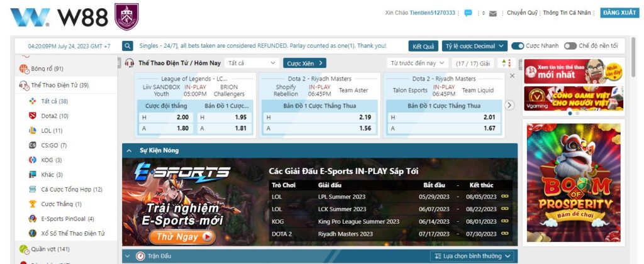Click the Bóng rổ basketball icon
This screenshot has height=264, width=644.
pos(23,69)
